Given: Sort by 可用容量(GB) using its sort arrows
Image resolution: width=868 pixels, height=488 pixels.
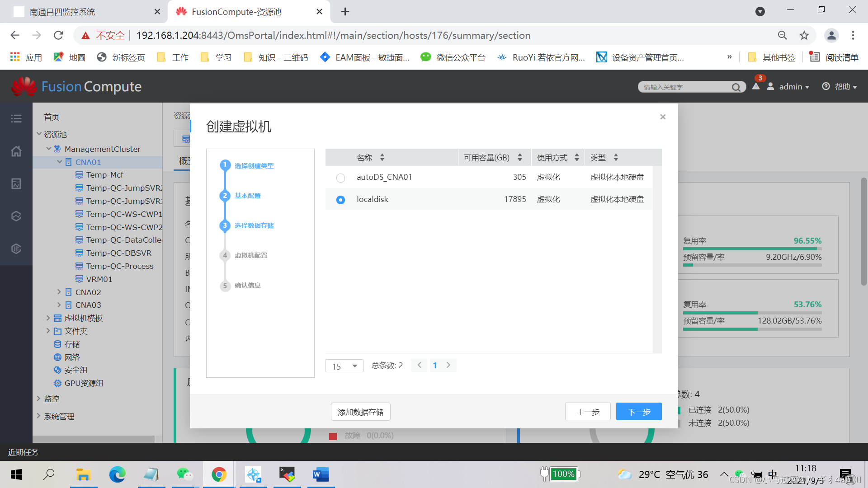Looking at the screenshot, I should (x=520, y=157).
